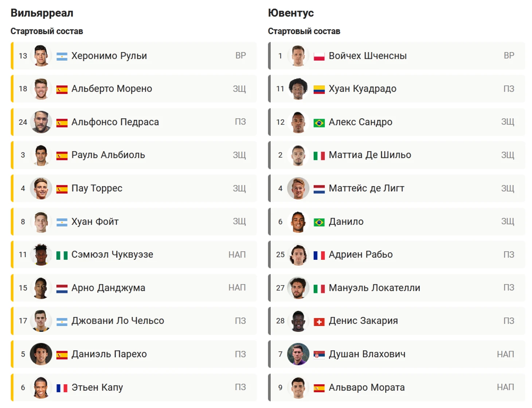This screenshot has height=408, width=532.
Task: Click on Этьен Капу name
Action: pos(97,387)
